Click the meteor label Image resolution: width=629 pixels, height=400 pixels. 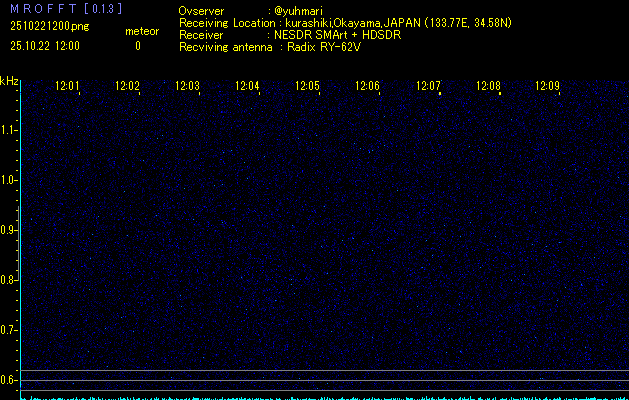(141, 32)
